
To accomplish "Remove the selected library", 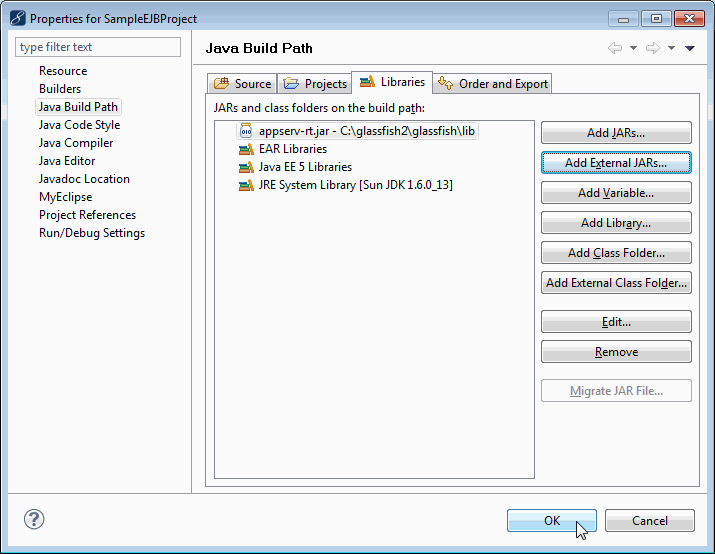I will (x=616, y=352).
